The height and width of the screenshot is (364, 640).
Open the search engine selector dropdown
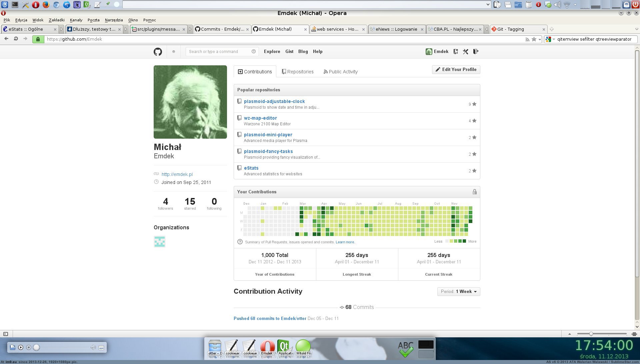click(x=554, y=39)
